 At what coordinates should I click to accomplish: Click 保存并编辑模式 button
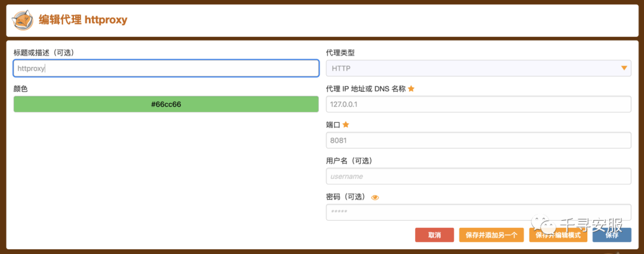(558, 235)
